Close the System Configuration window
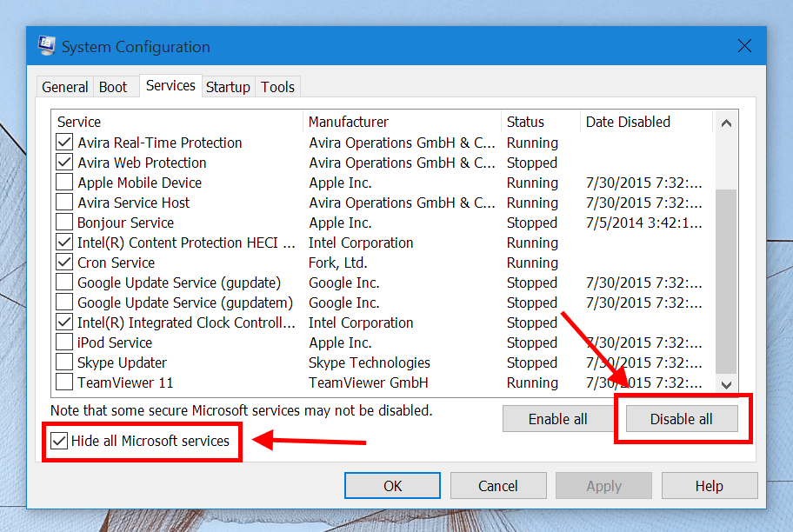The height and width of the screenshot is (532, 793). 744,46
